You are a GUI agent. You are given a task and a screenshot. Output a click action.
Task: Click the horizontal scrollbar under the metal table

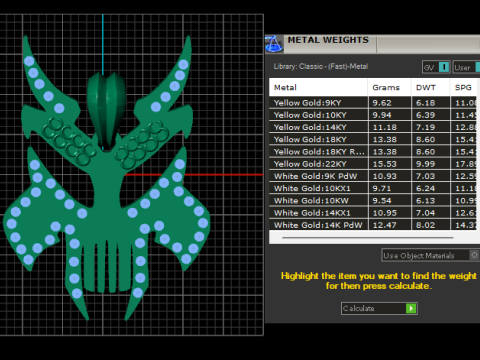coord(367,238)
